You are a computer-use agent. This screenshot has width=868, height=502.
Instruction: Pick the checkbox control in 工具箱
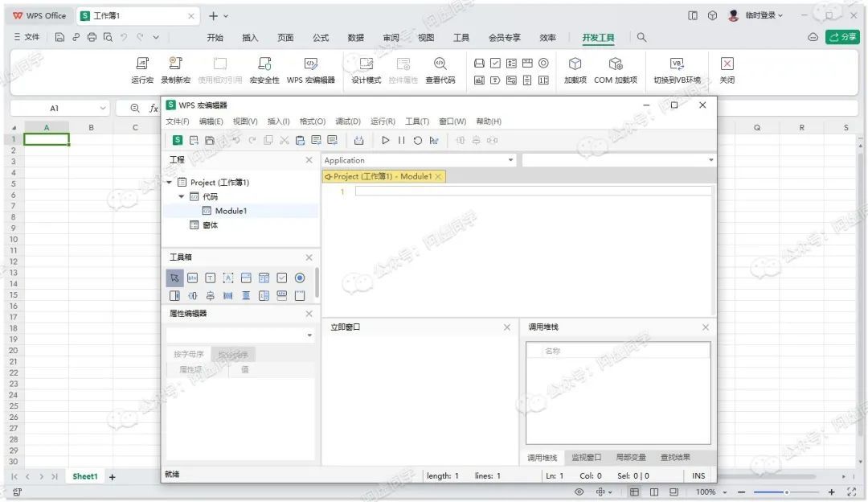click(x=282, y=278)
